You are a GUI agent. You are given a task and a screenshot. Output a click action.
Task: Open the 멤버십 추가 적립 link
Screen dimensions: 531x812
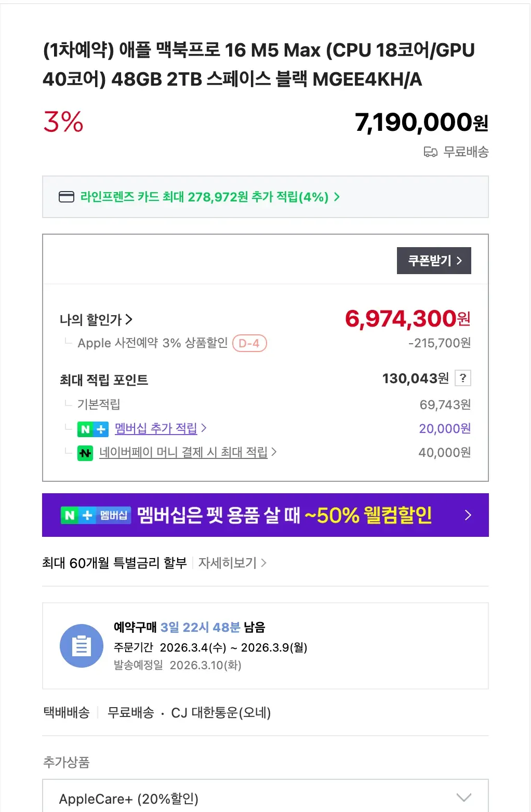point(156,428)
